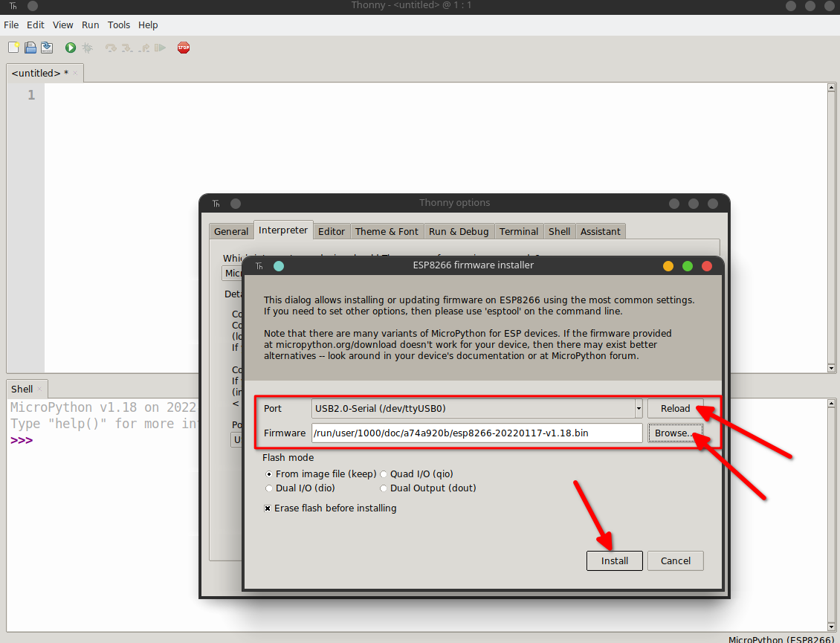
Task: Click teal circle button in installer title bar
Action: (279, 266)
